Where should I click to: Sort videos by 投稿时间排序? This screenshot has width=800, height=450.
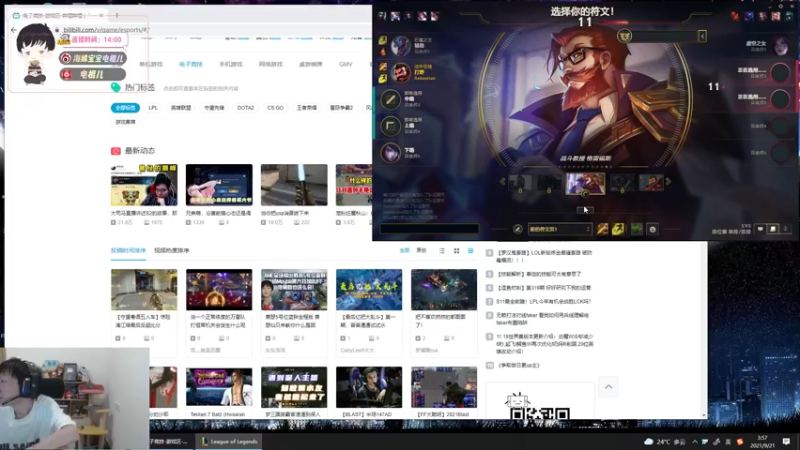pos(128,251)
